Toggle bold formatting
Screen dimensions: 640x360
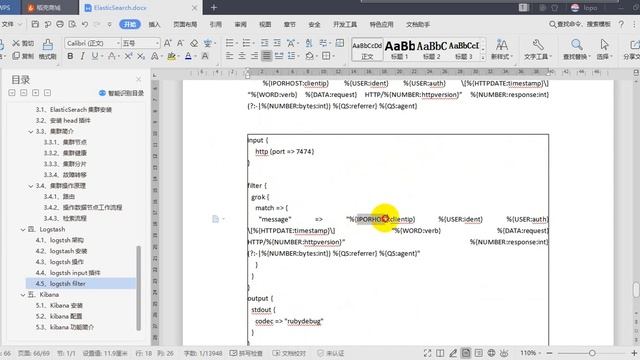70,56
